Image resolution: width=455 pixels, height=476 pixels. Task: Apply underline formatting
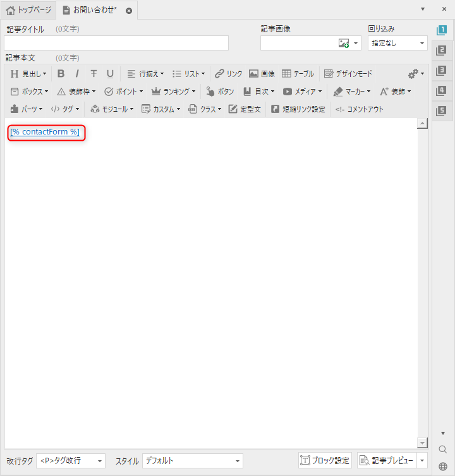pyautogui.click(x=110, y=74)
